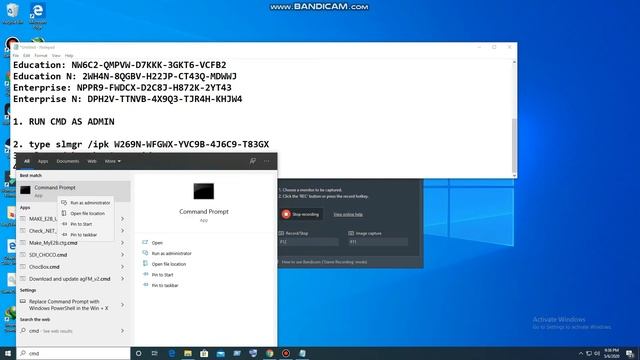
Task: Open Notepad File menu
Action: 16,56
